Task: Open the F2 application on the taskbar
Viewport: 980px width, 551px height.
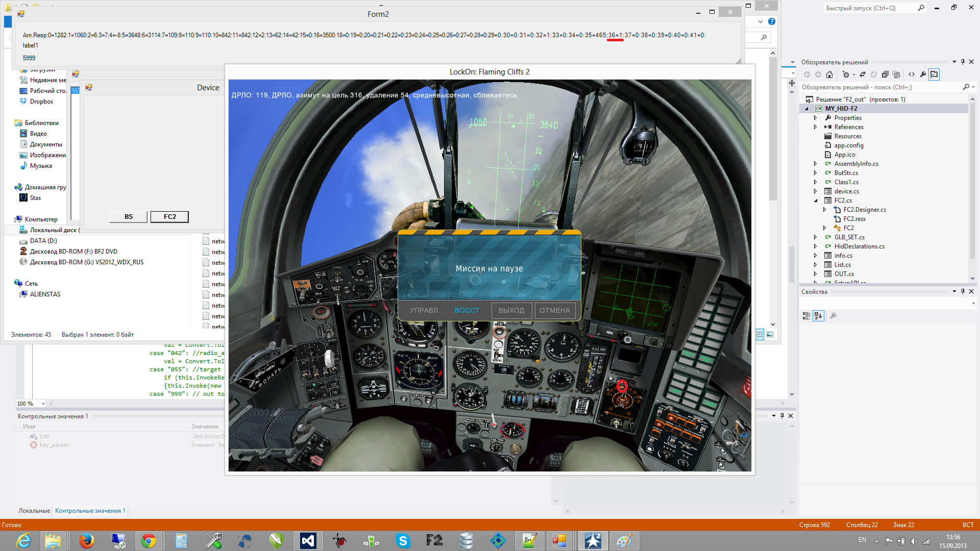Action: [x=434, y=541]
